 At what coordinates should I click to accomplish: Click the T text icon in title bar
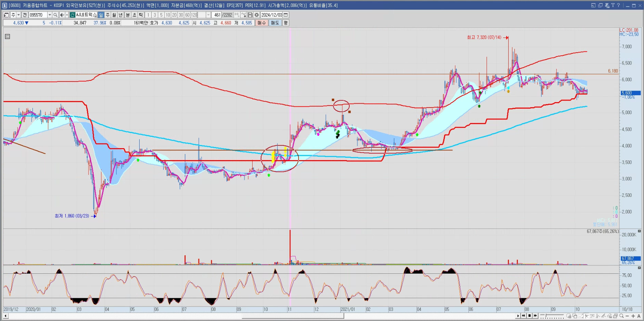[613, 5]
